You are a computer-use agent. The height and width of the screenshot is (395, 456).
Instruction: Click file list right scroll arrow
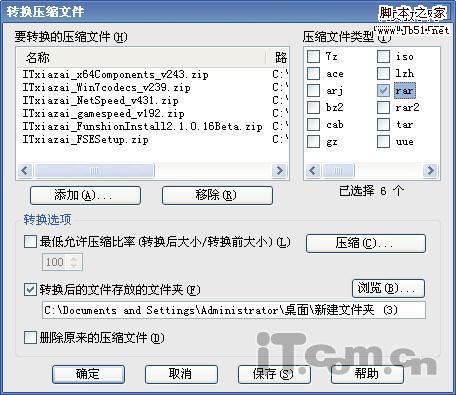tap(279, 171)
